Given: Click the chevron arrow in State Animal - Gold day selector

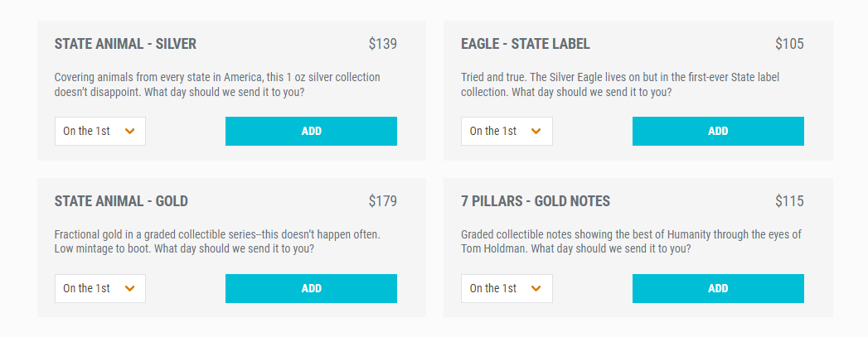Looking at the screenshot, I should click(x=129, y=288).
